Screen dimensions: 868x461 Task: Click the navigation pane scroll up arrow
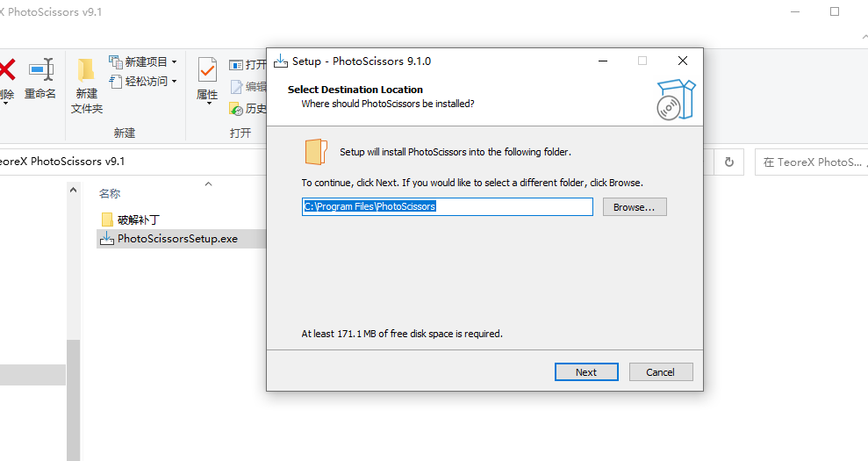click(x=73, y=190)
